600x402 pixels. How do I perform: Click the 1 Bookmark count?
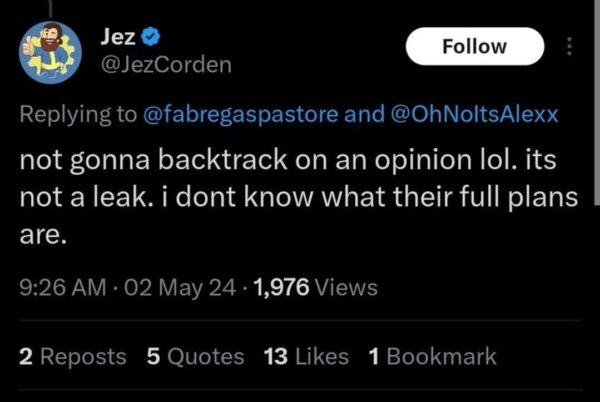click(432, 356)
